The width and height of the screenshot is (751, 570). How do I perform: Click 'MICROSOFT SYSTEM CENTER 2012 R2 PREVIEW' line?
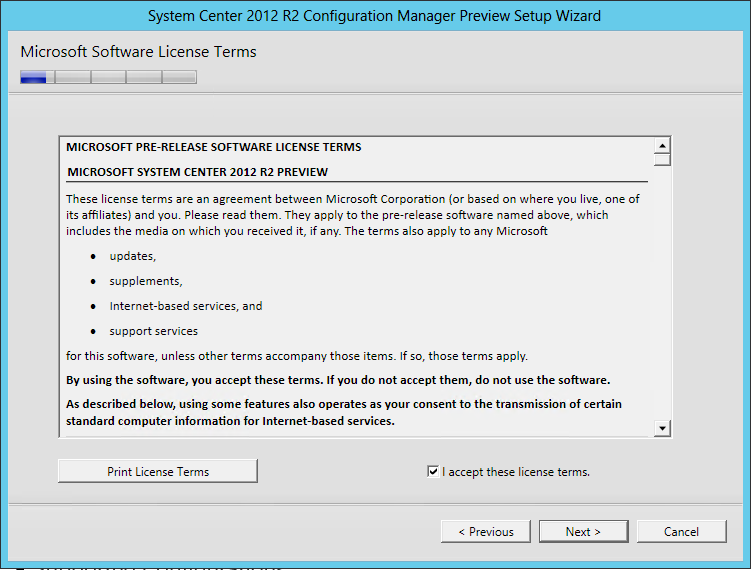tap(197, 172)
